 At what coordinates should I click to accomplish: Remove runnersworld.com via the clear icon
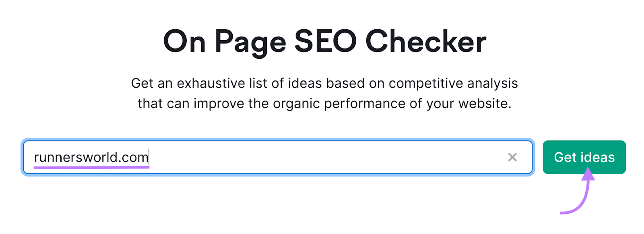(513, 157)
